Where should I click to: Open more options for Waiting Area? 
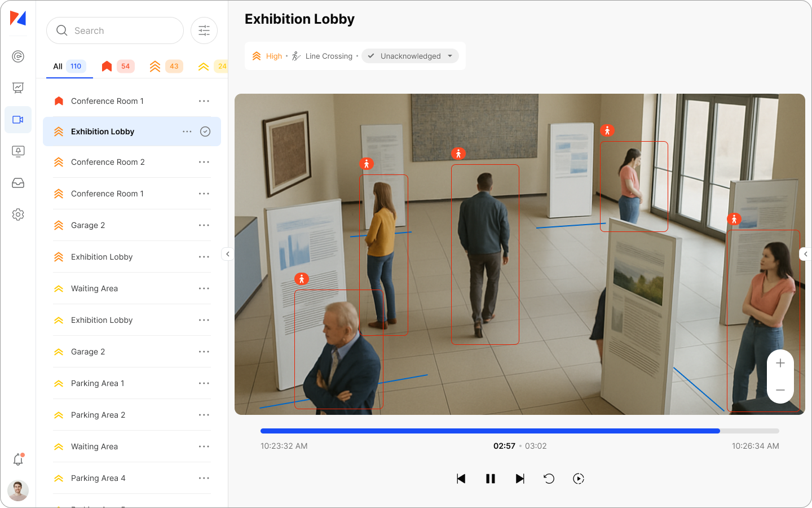[204, 288]
